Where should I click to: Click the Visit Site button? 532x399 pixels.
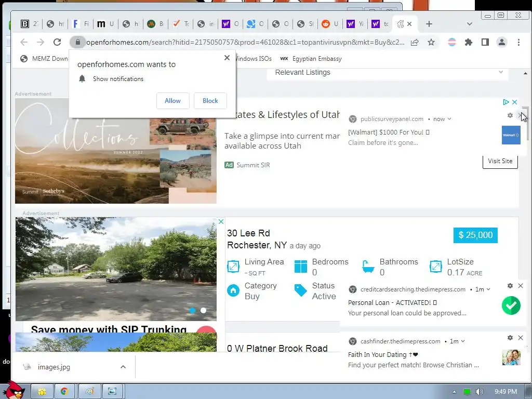[500, 161]
